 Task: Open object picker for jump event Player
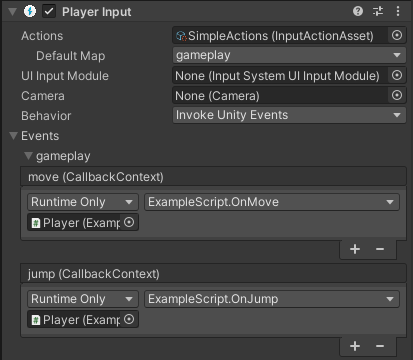pos(129,319)
